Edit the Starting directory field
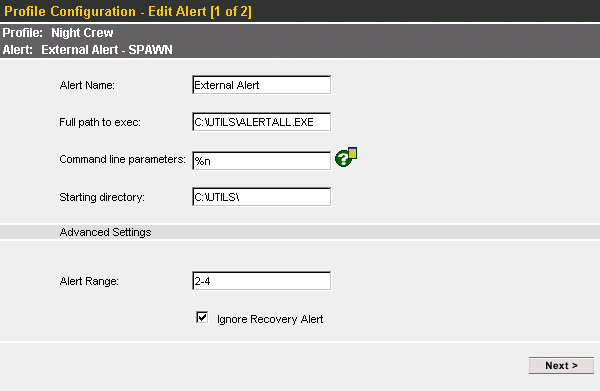 pyautogui.click(x=261, y=197)
